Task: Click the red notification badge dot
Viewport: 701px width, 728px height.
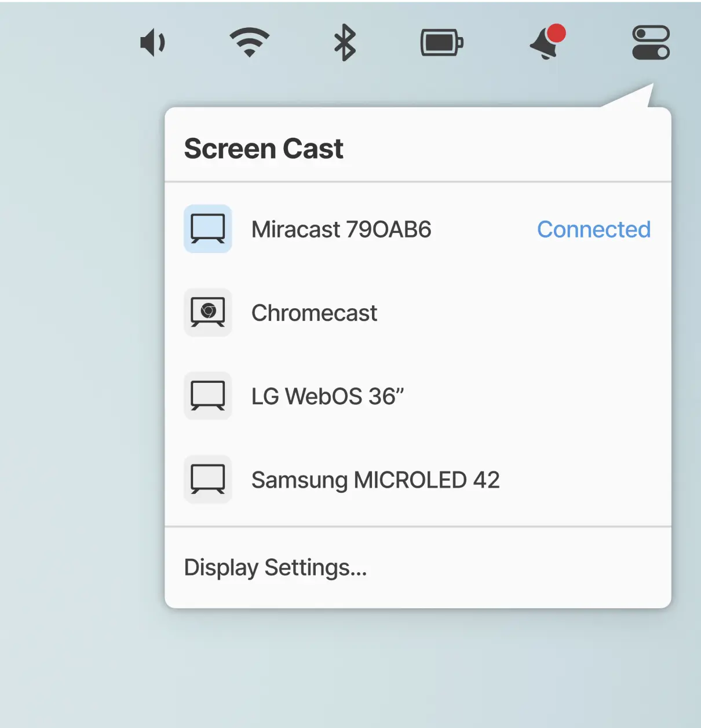Action: [556, 34]
